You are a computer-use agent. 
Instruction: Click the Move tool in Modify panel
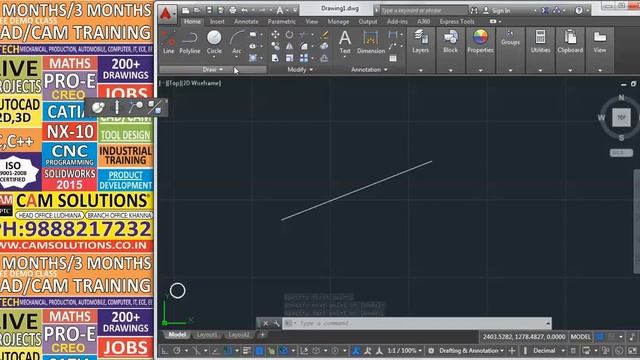click(x=276, y=35)
